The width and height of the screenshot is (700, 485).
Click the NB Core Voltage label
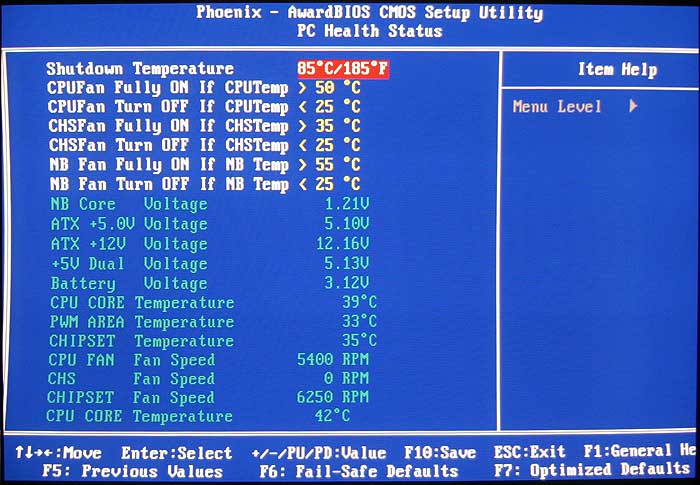click(129, 205)
